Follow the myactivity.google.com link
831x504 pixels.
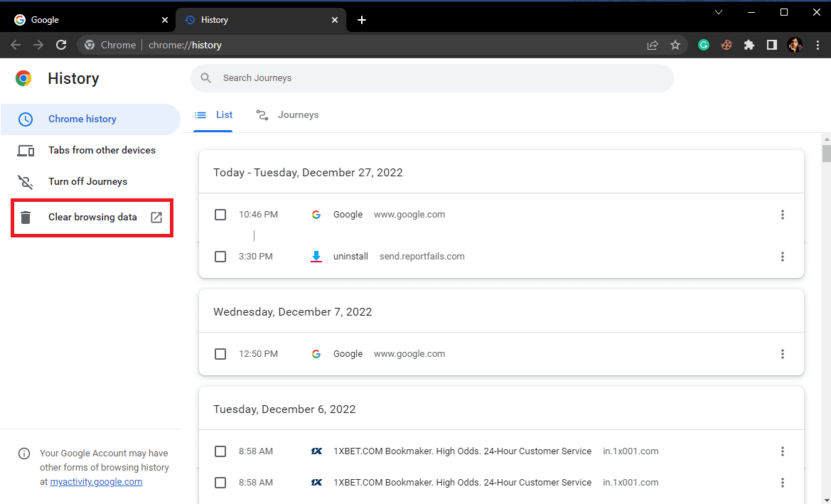pos(96,482)
